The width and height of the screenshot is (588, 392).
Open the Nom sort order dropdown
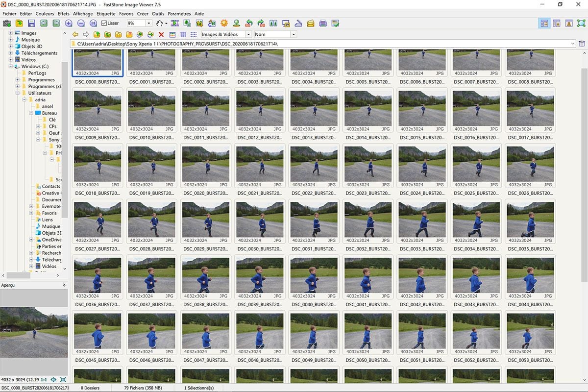coord(294,34)
